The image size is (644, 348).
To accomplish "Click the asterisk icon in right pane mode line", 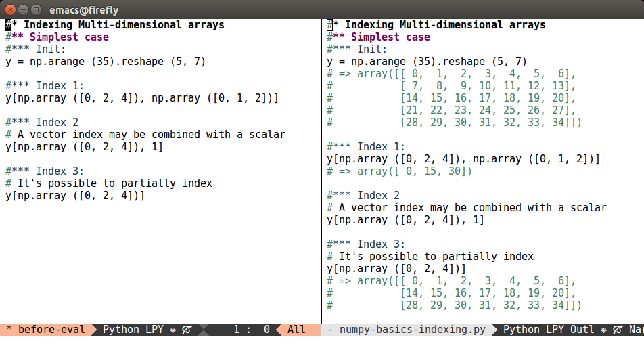I will [x=603, y=330].
